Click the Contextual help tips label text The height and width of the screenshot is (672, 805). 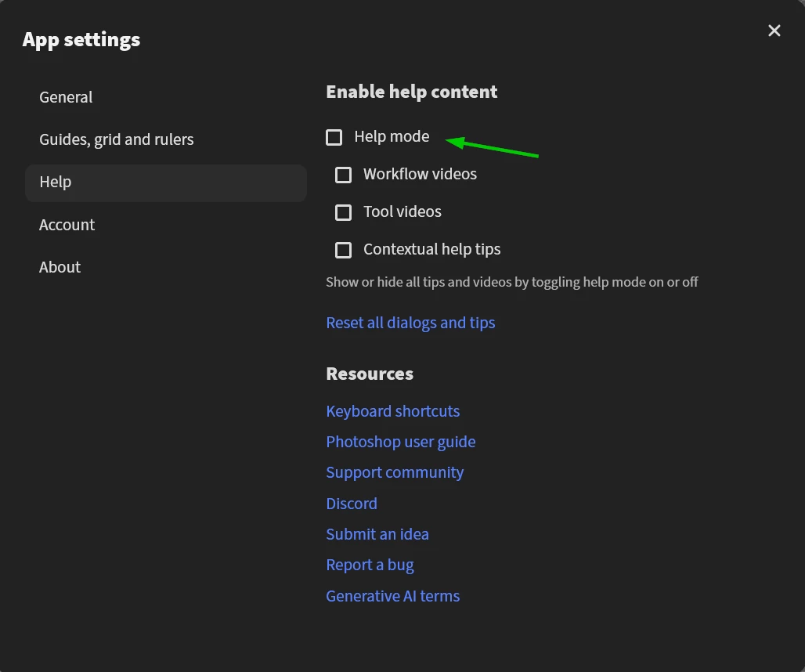point(432,249)
